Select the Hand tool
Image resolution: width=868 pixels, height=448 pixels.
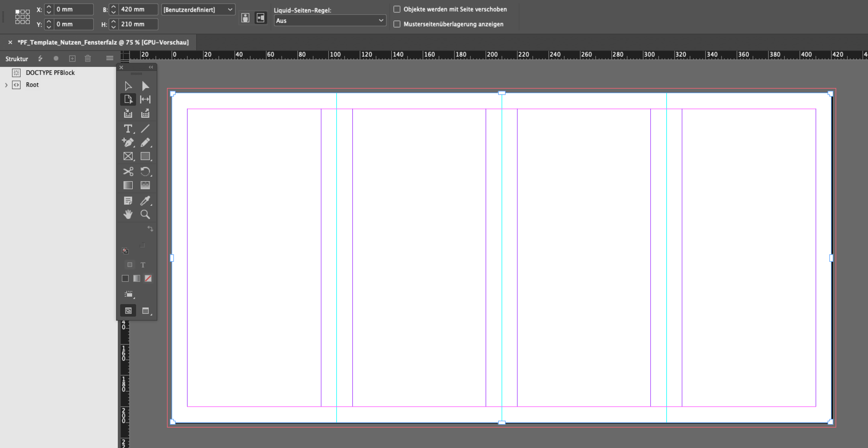[128, 215]
